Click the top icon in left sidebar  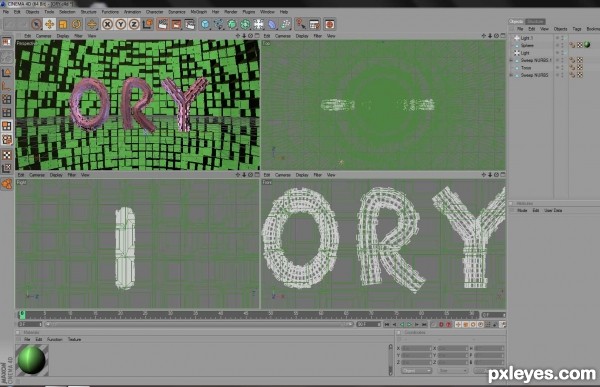click(x=7, y=42)
